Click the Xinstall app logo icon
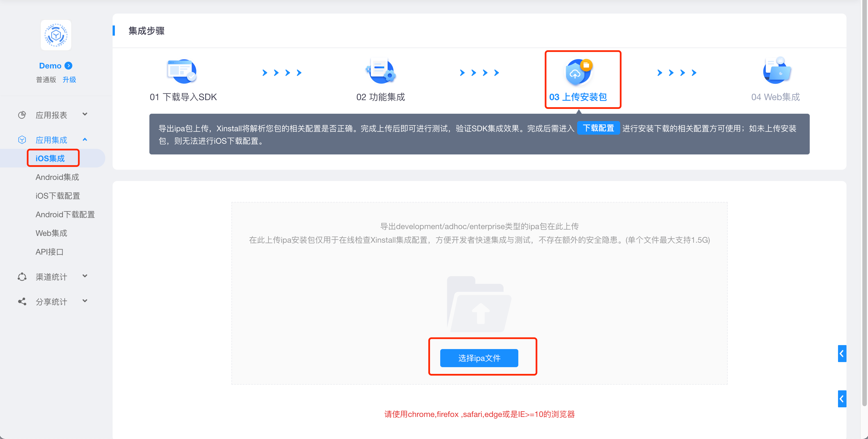The height and width of the screenshot is (439, 868). (x=56, y=35)
